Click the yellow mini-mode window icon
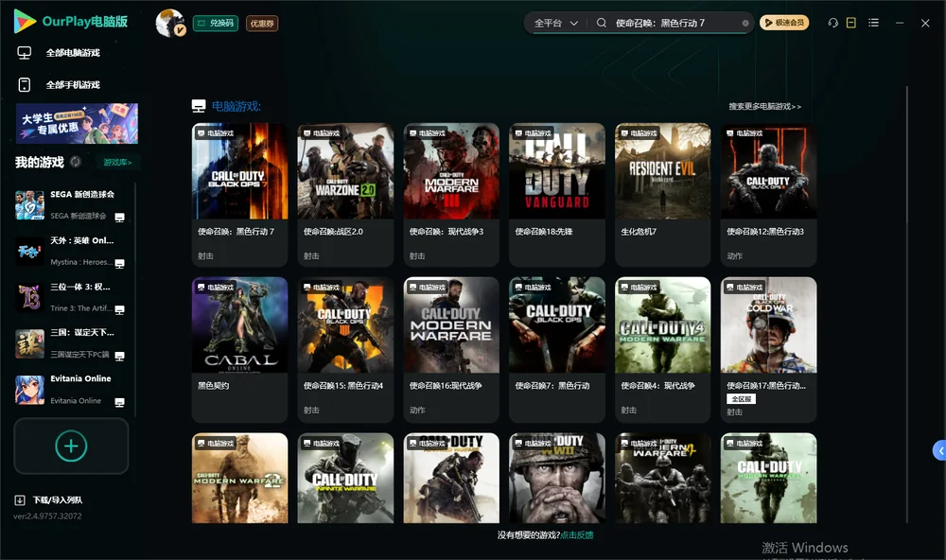Viewport: 946px width, 560px height. (x=851, y=23)
